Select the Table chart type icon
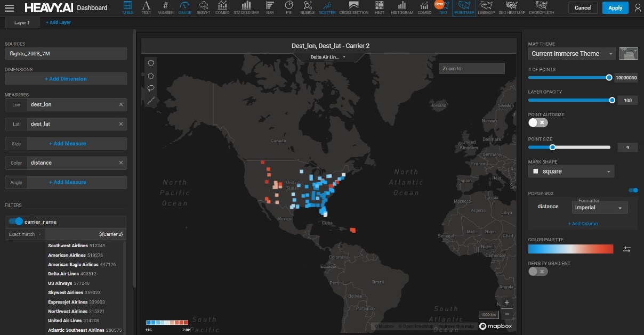The image size is (644, 335). click(128, 7)
